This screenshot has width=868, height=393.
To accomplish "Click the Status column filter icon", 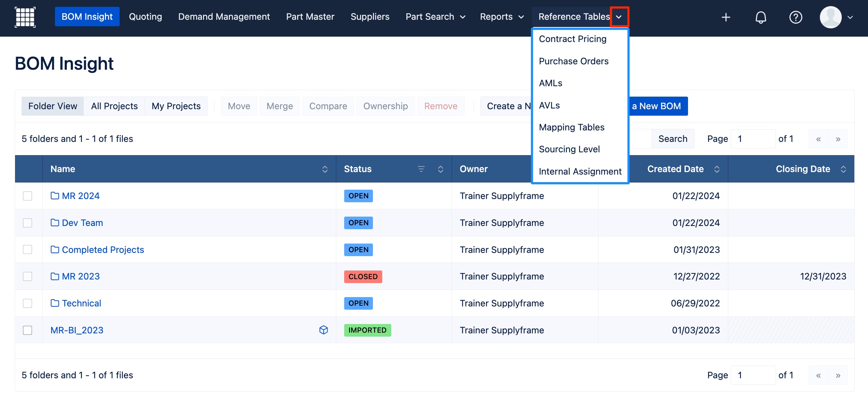I will click(421, 169).
